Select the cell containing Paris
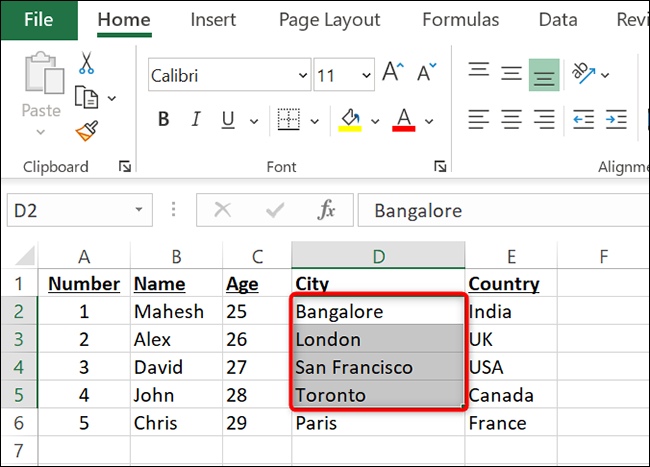 tap(378, 423)
